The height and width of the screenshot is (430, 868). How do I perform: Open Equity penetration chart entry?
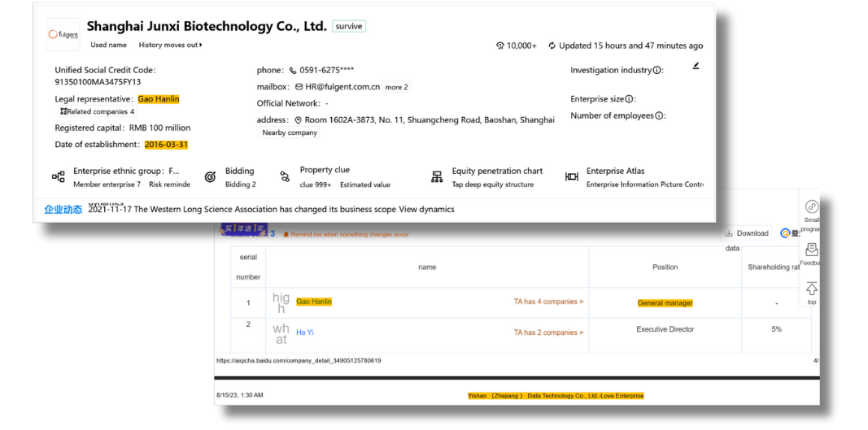coord(497,171)
